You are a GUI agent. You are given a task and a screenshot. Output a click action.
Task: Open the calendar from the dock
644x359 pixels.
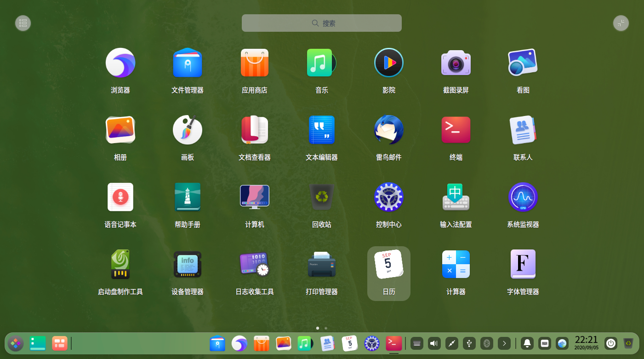(350, 343)
